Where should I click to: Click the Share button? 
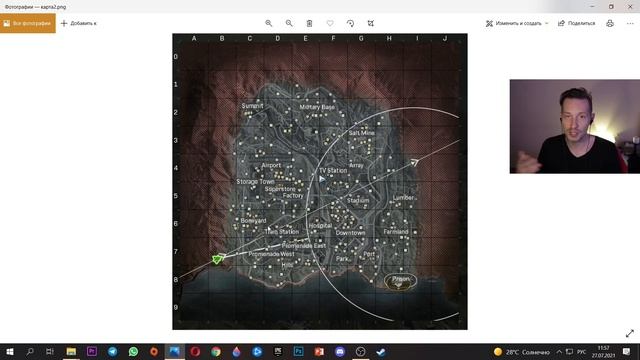click(x=576, y=23)
